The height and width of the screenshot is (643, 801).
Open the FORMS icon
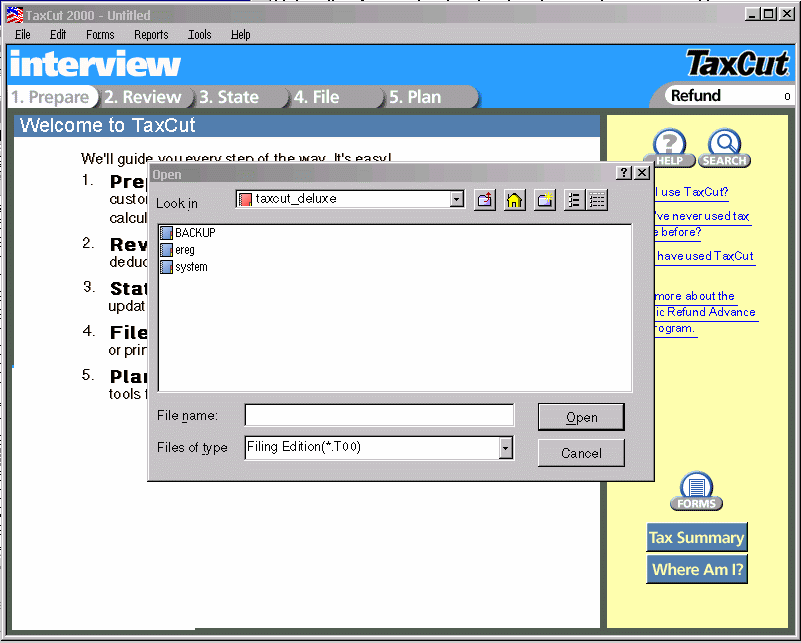696,491
